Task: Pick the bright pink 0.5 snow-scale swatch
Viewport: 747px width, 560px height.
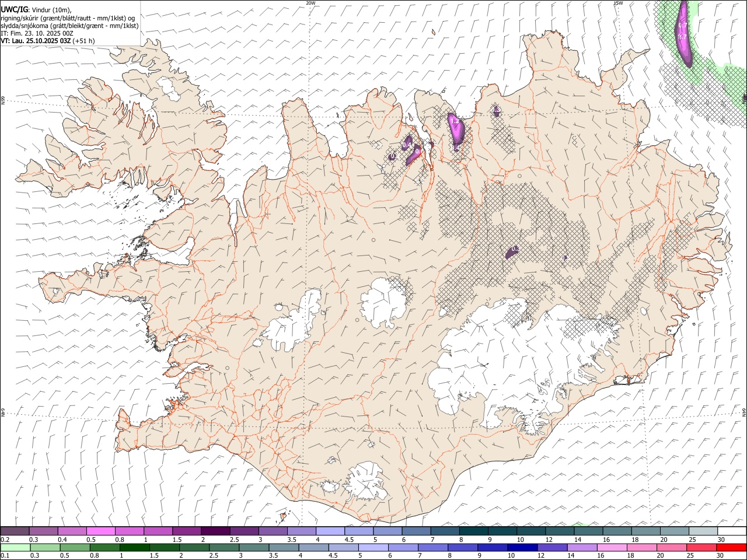Action: [x=100, y=531]
